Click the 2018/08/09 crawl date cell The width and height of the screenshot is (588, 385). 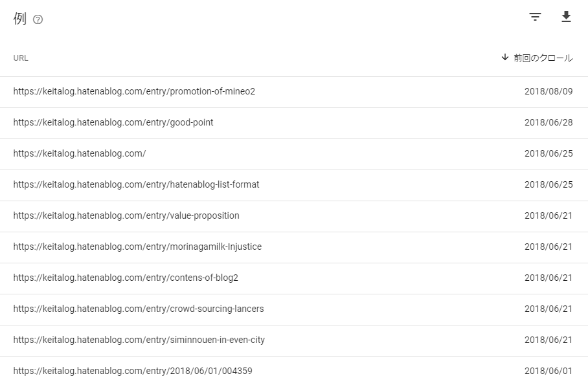pos(548,91)
